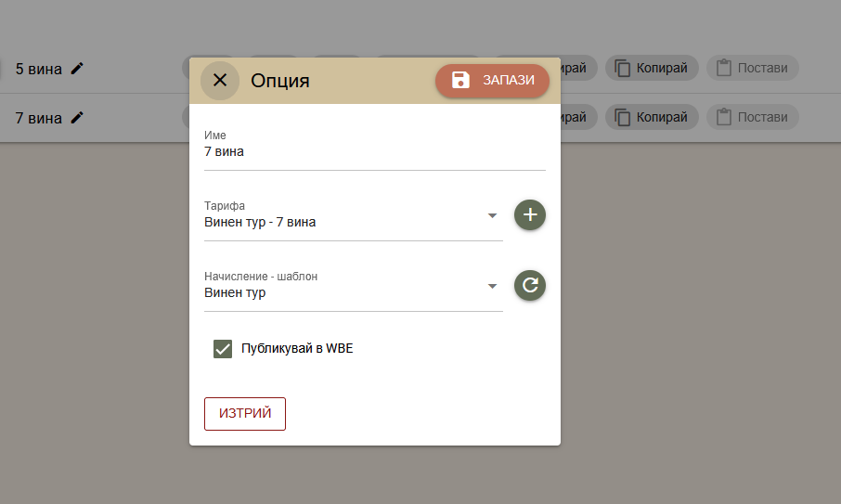
Task: Open the Начисление - шаблон dropdown
Action: 354,292
